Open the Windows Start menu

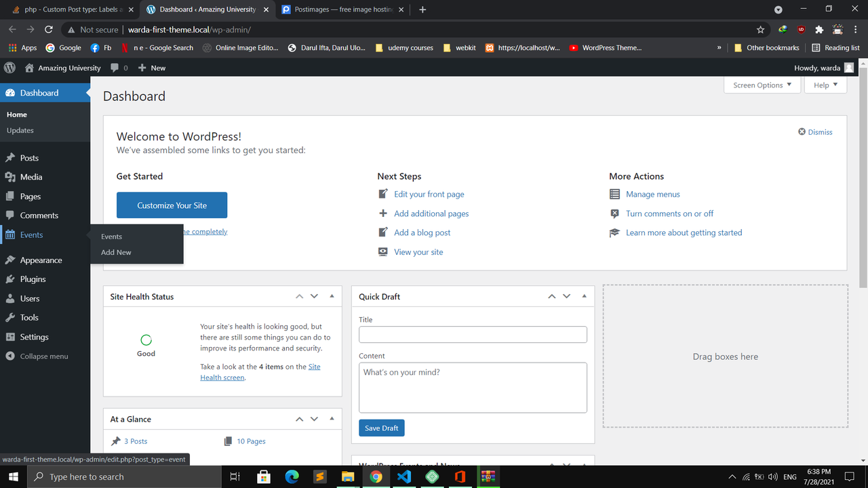13,476
